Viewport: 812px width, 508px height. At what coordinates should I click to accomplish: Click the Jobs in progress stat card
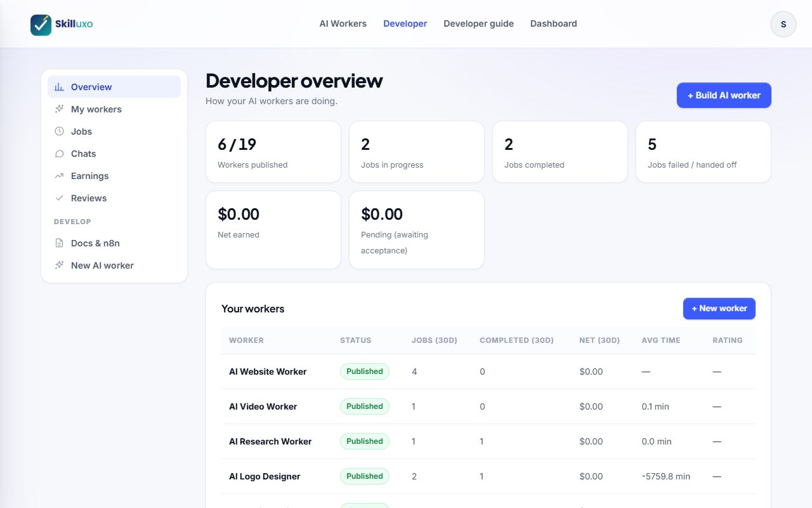417,152
